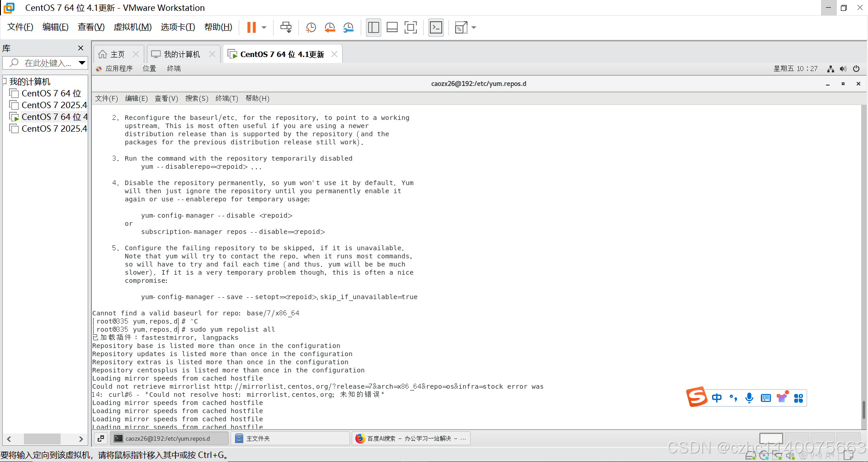868x462 pixels.
Task: Click the stretch guest display icon
Action: (x=461, y=28)
